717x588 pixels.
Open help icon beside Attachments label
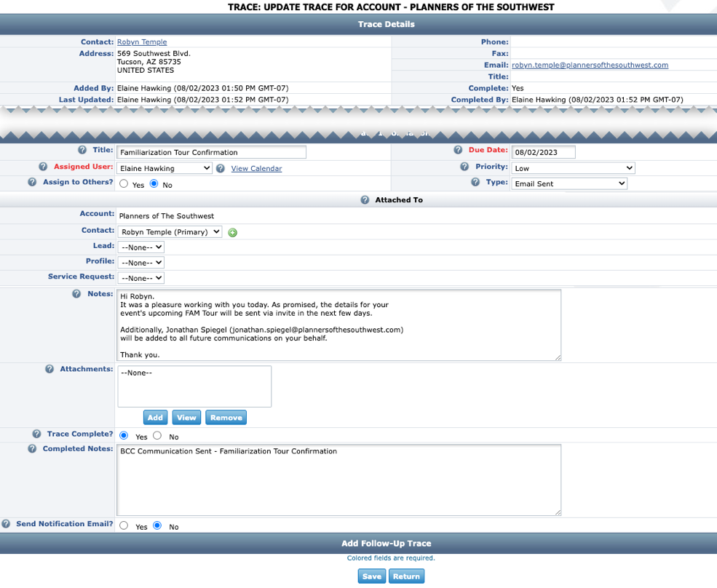click(49, 369)
